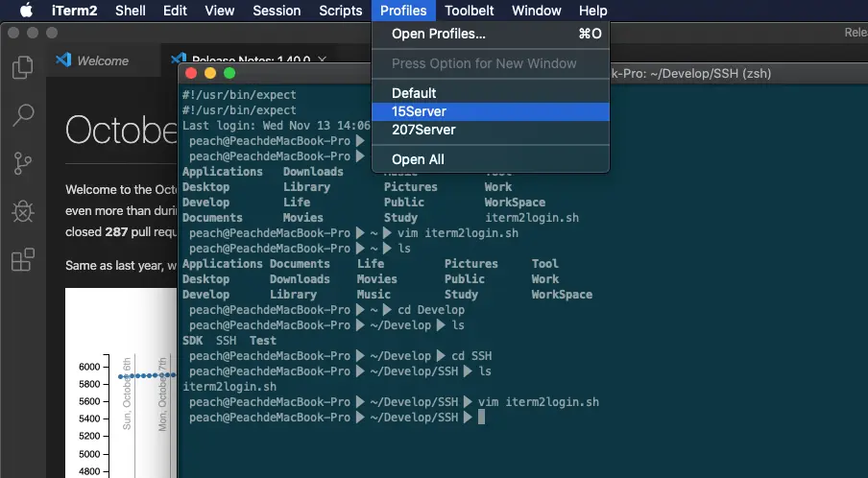Open the Scripts menu
The width and height of the screenshot is (868, 478).
tap(341, 11)
